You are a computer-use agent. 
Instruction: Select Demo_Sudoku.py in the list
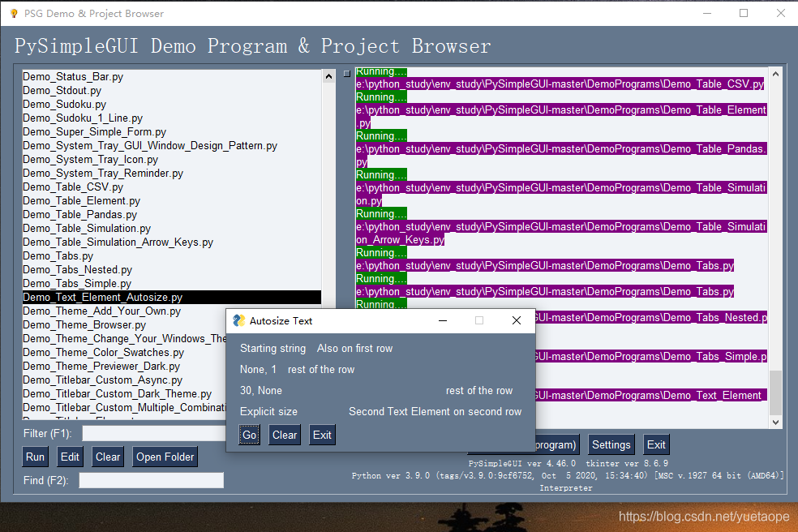pos(171,104)
